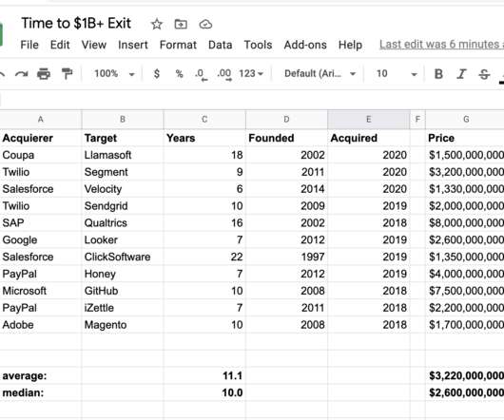Open the View menu
The width and height of the screenshot is (504, 420).
(x=93, y=45)
